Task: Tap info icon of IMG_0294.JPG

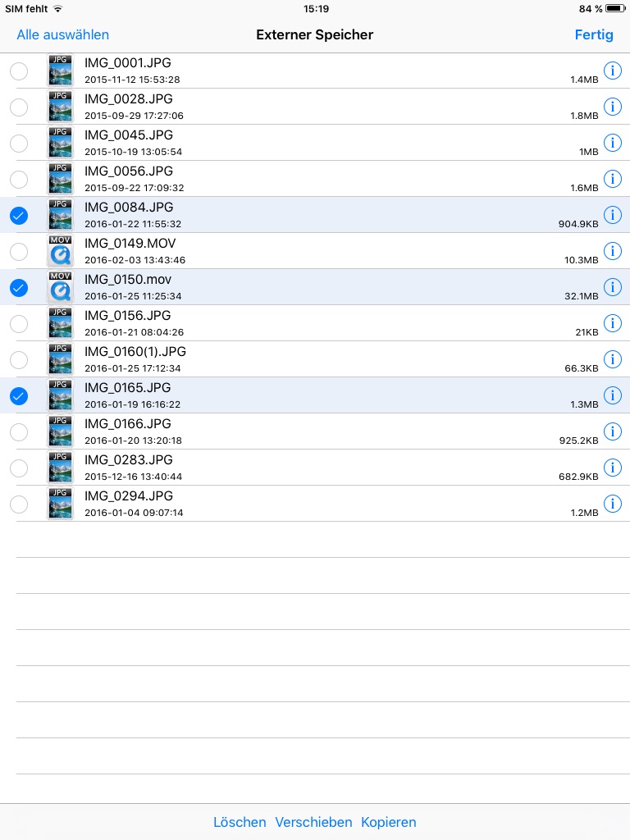Action: point(612,504)
